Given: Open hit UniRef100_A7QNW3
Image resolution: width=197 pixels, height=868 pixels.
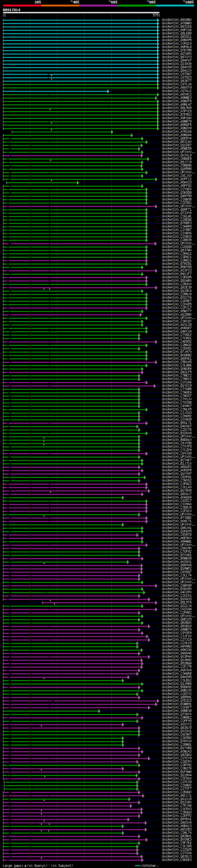Looking at the screenshot, I should point(177,23).
